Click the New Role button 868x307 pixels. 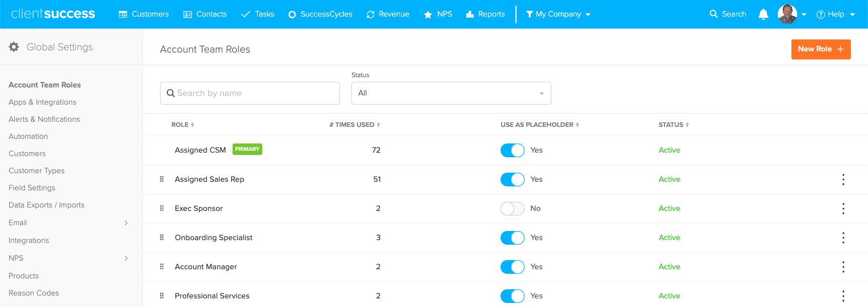tap(821, 49)
